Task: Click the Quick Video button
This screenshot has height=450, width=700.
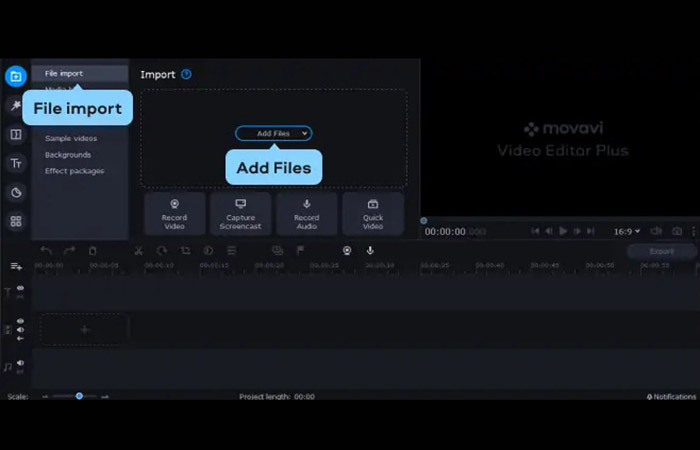Action: coord(373,214)
